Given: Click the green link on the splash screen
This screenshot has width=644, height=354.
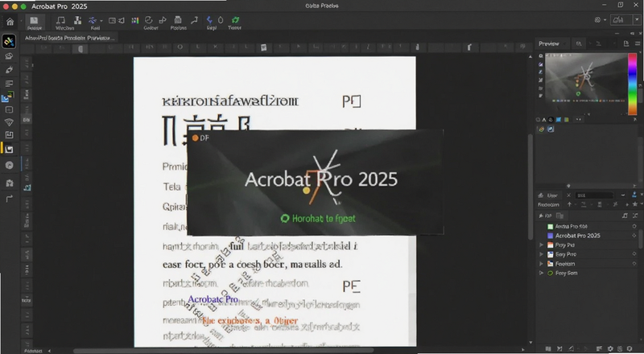Looking at the screenshot, I should click(x=318, y=219).
